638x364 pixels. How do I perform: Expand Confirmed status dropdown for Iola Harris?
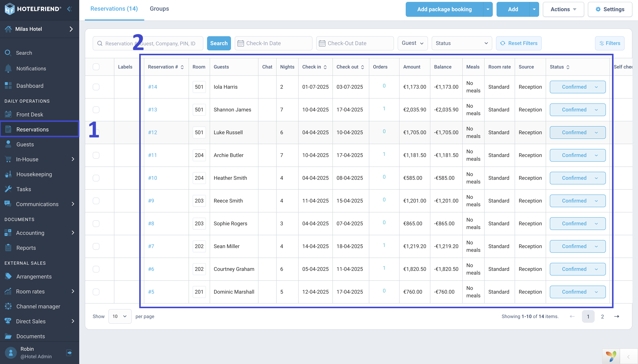[577, 87]
